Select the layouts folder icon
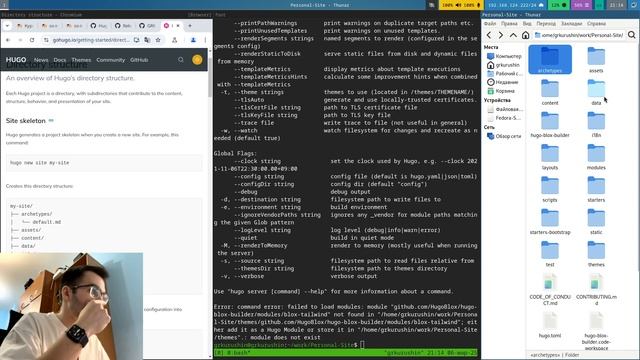The width and height of the screenshot is (640, 360). click(x=550, y=153)
